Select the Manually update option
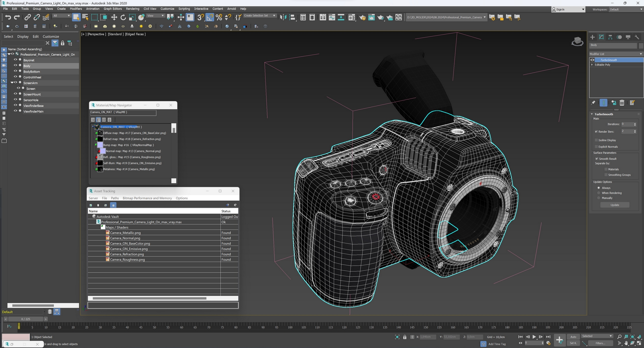The width and height of the screenshot is (644, 348). (x=599, y=198)
